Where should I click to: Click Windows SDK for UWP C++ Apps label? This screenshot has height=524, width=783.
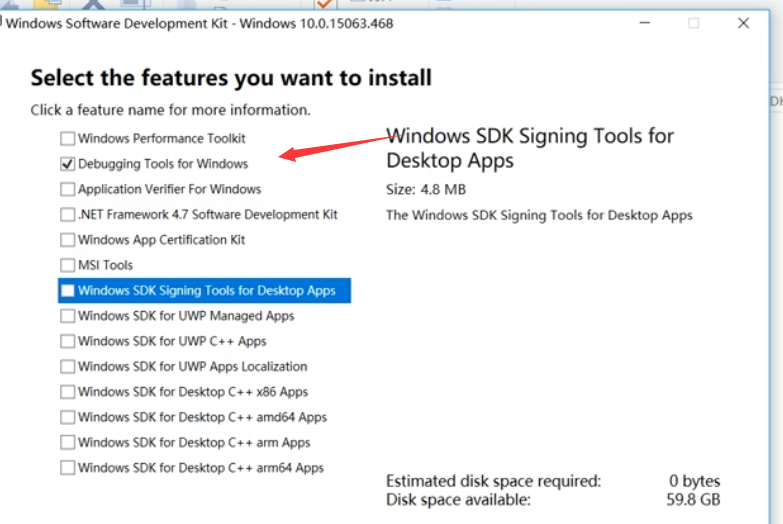[172, 341]
